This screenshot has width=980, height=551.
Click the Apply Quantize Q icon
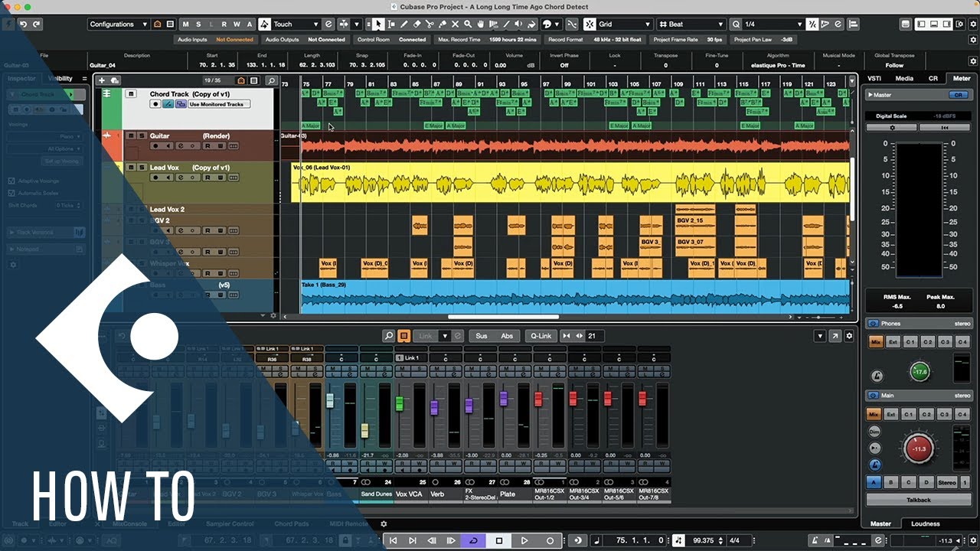point(736,24)
